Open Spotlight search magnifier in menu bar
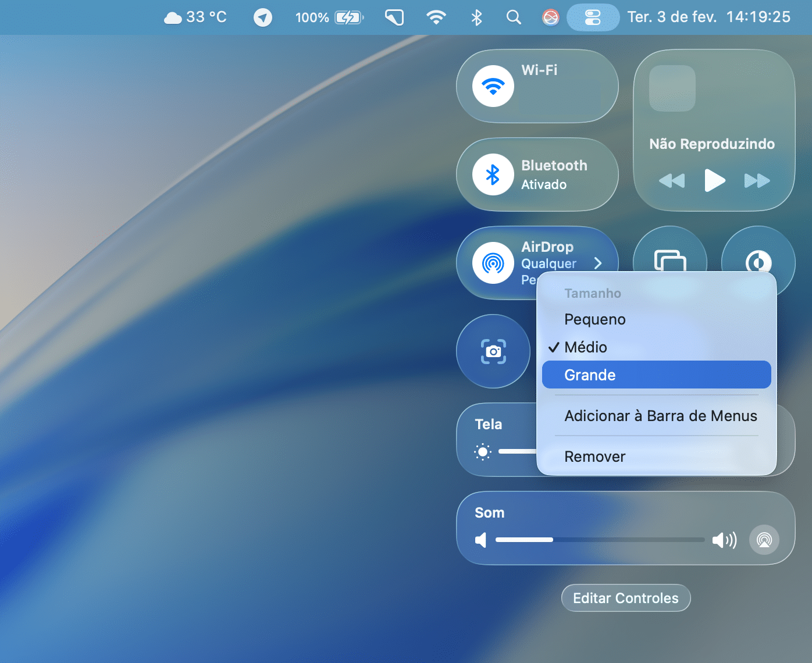 tap(514, 17)
